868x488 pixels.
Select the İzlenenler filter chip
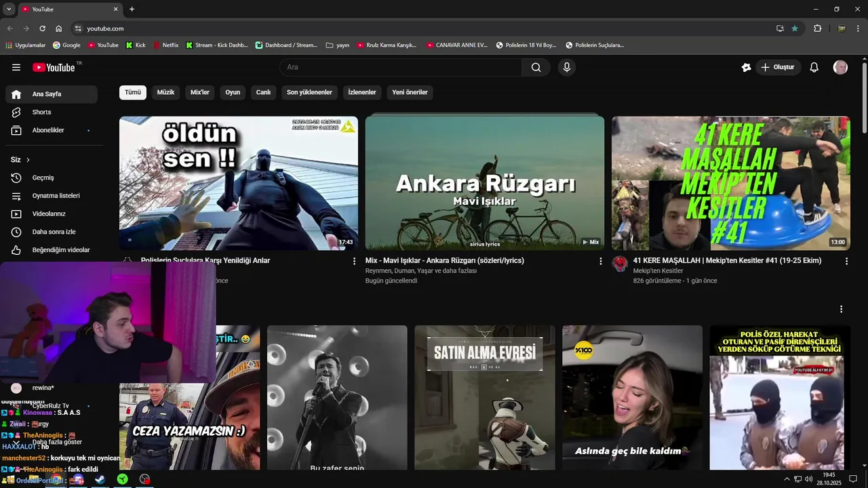tap(362, 92)
